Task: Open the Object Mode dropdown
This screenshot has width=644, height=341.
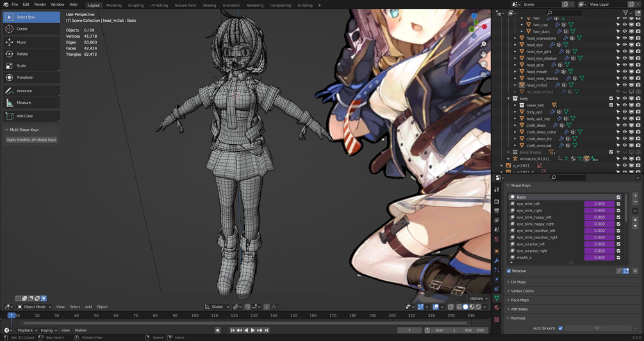Action: pos(34,306)
